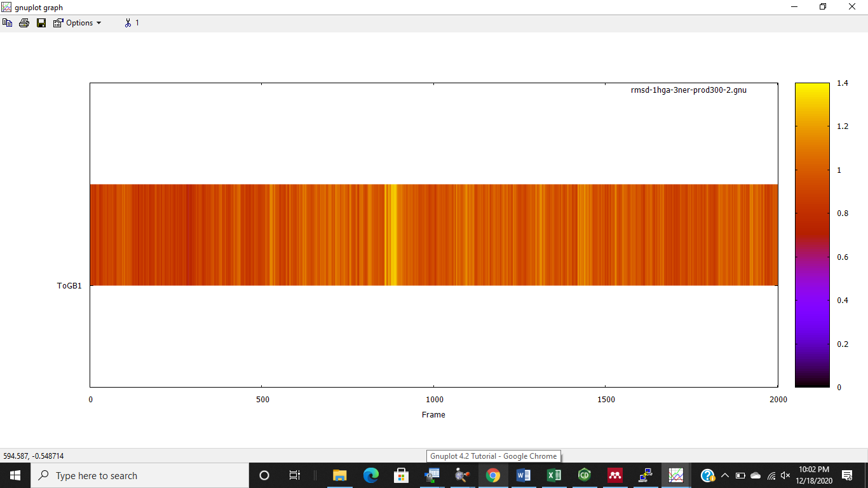Screen dimensions: 868x488
Task: Save the graph with the floppy disk icon
Action: click(x=41, y=23)
